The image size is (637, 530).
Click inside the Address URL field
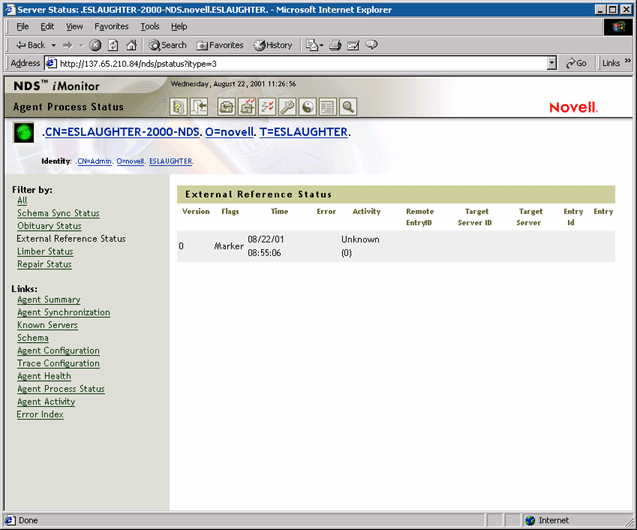click(x=300, y=63)
